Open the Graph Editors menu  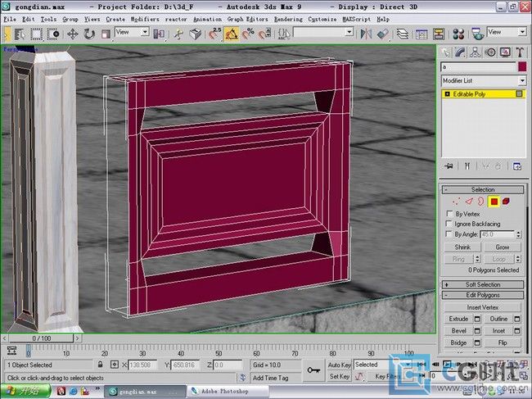coord(248,20)
